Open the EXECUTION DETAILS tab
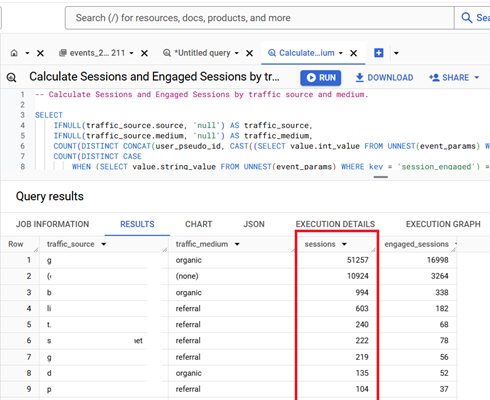Screen dimensions: 490x400 [335, 224]
